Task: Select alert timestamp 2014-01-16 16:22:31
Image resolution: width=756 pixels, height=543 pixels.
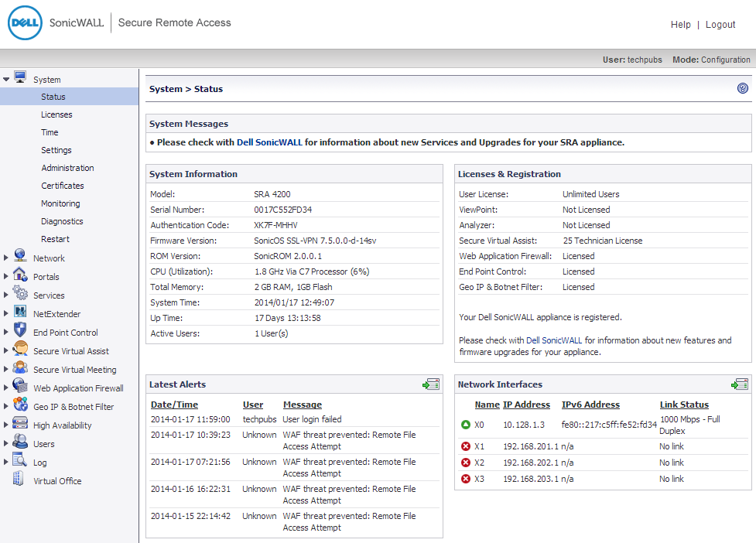Action: [x=190, y=489]
